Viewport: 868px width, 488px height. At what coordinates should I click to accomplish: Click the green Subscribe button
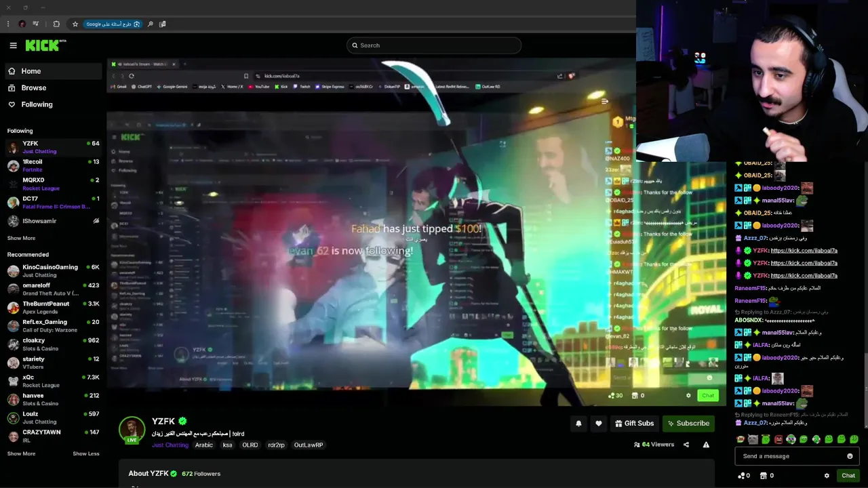pos(688,424)
